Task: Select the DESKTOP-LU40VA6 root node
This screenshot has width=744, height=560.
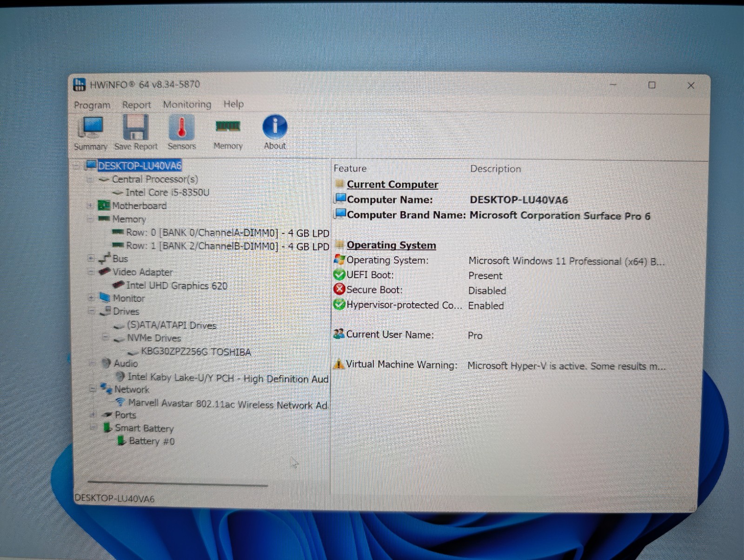Action: [x=139, y=166]
